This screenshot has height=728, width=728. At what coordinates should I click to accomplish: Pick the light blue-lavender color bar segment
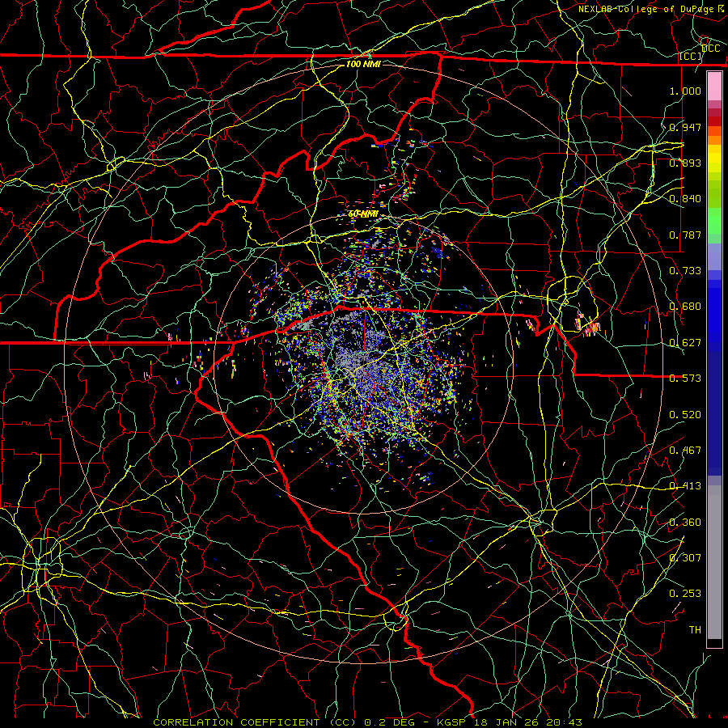coord(714,256)
